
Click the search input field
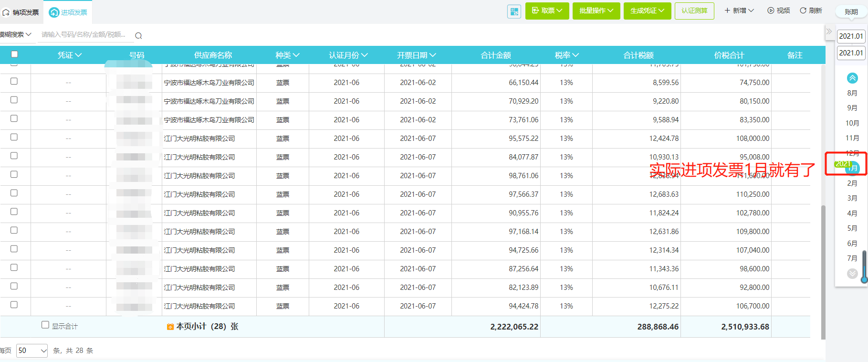pos(86,34)
